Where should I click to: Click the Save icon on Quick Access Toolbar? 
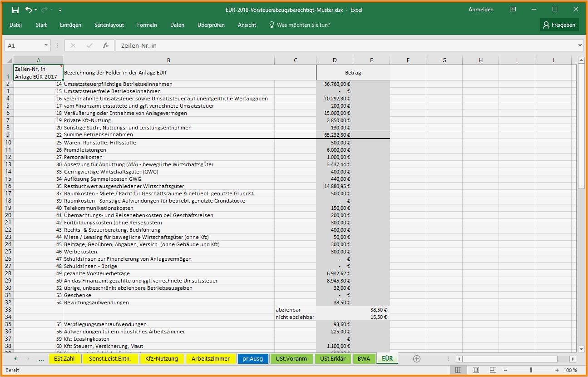coord(16,10)
